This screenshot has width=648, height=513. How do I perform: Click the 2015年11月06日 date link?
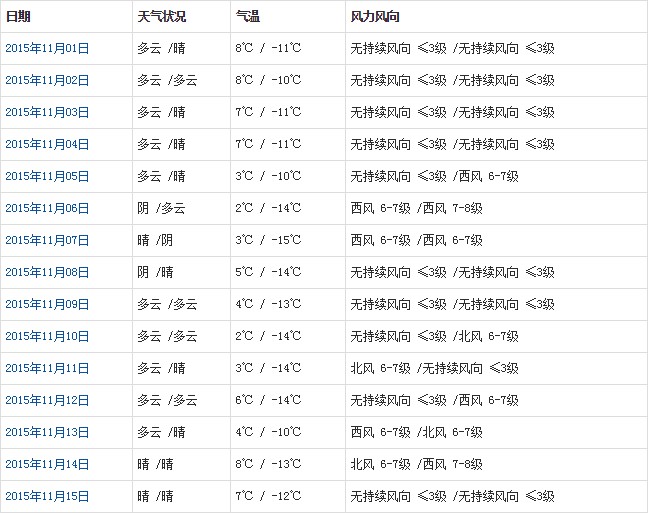click(47, 208)
